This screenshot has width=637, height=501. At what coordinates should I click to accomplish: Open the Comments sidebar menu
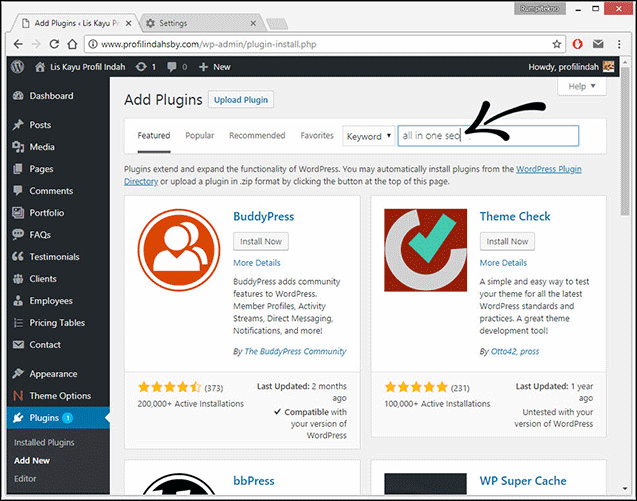coord(51,191)
